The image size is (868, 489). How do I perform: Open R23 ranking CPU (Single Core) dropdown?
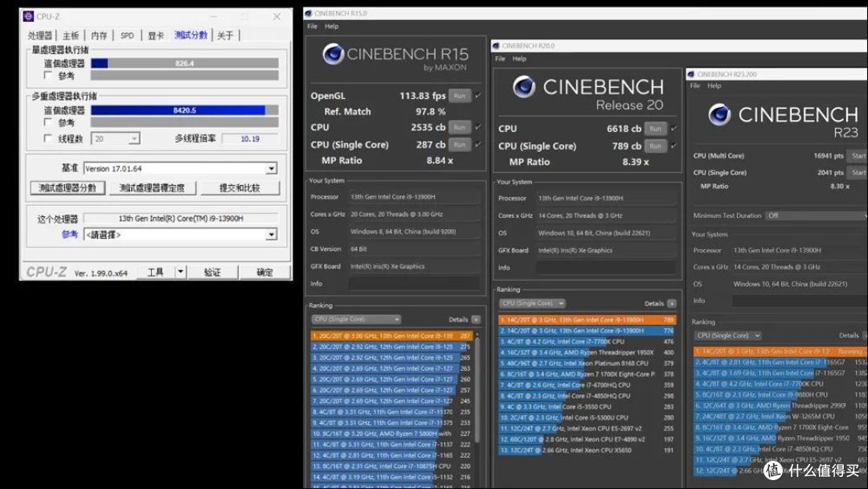pos(728,335)
